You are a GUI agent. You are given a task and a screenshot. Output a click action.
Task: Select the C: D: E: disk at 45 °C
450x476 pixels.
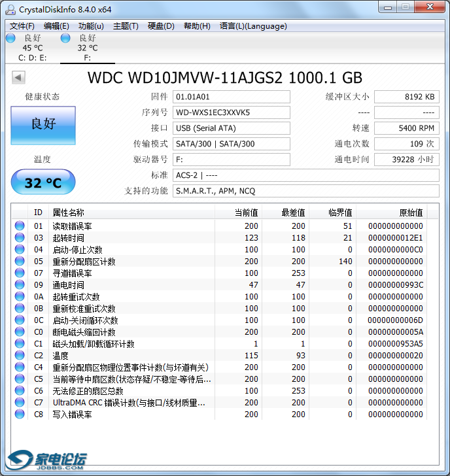pyautogui.click(x=33, y=48)
